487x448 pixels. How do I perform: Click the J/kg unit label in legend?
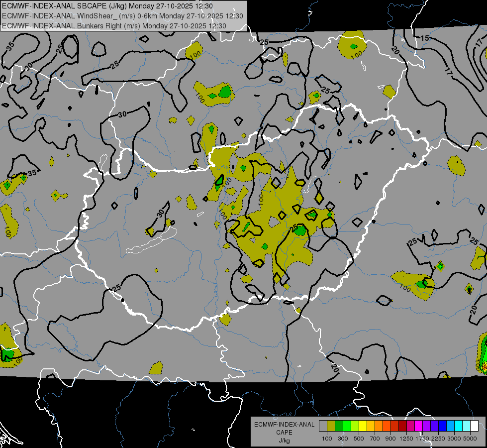click(284, 440)
